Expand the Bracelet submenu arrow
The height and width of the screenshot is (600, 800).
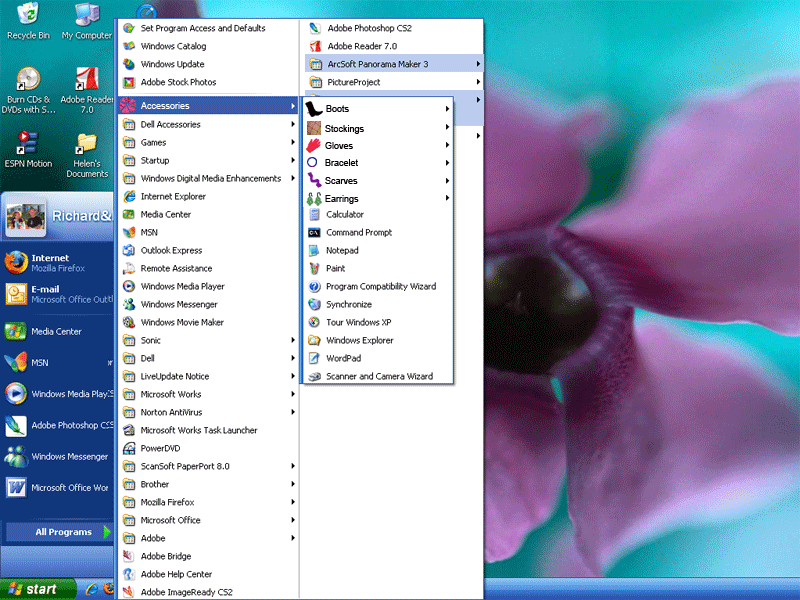(447, 163)
